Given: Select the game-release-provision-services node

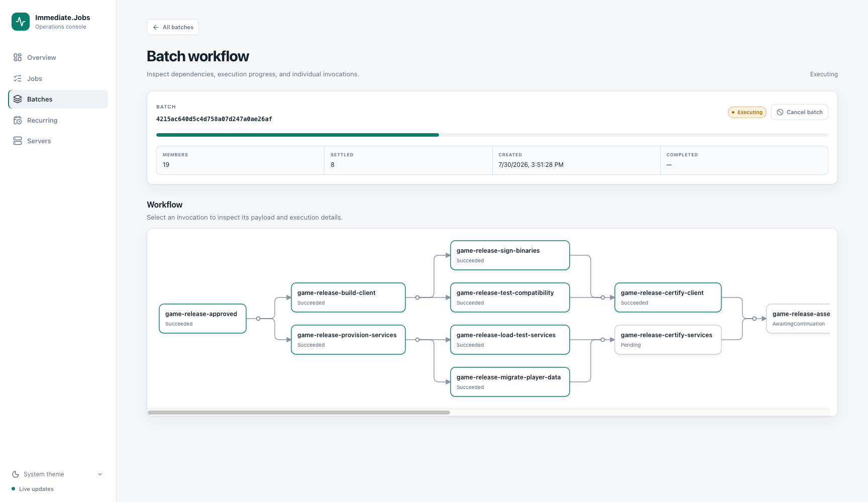Looking at the screenshot, I should [x=349, y=340].
